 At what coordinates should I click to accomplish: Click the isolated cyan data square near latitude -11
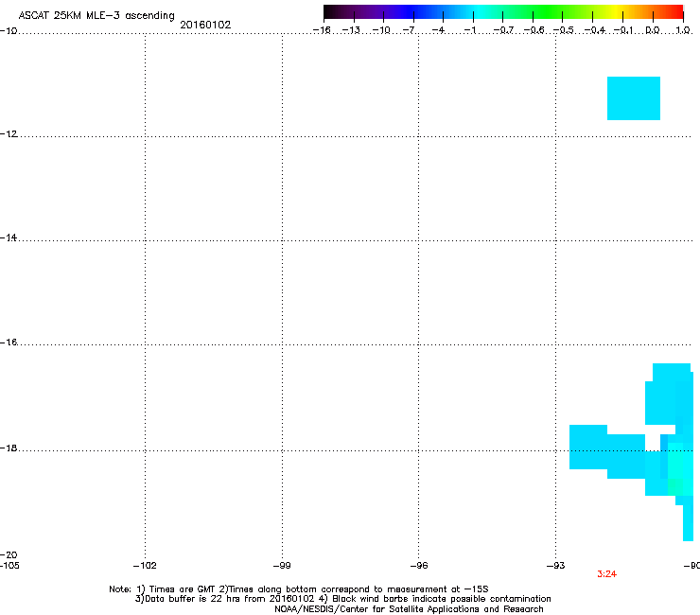pos(634,98)
